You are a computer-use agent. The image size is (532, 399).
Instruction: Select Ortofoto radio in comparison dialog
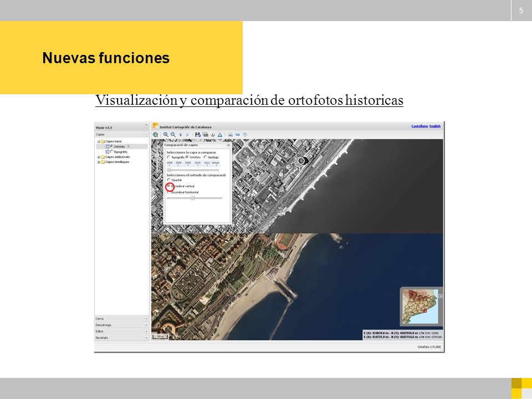pos(187,157)
